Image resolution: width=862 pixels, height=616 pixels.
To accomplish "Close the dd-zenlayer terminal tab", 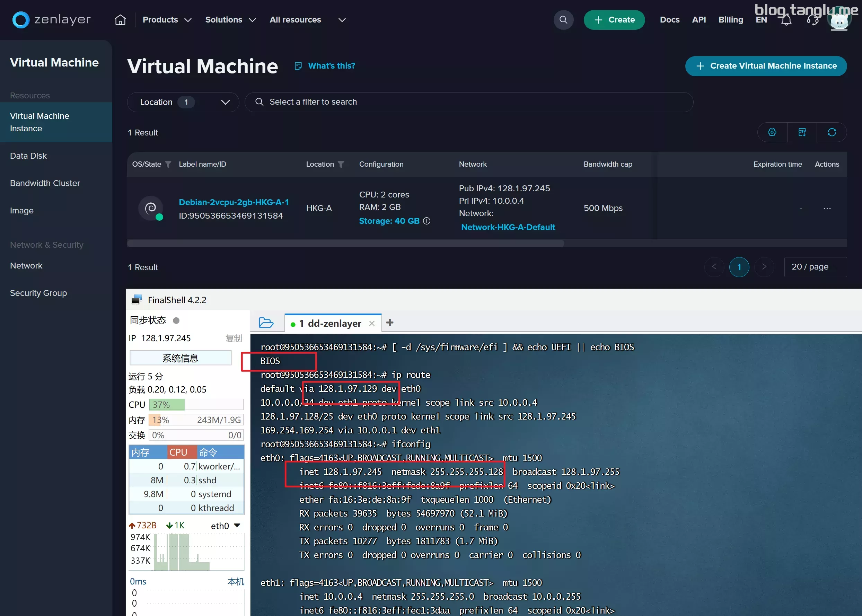I will (x=372, y=324).
